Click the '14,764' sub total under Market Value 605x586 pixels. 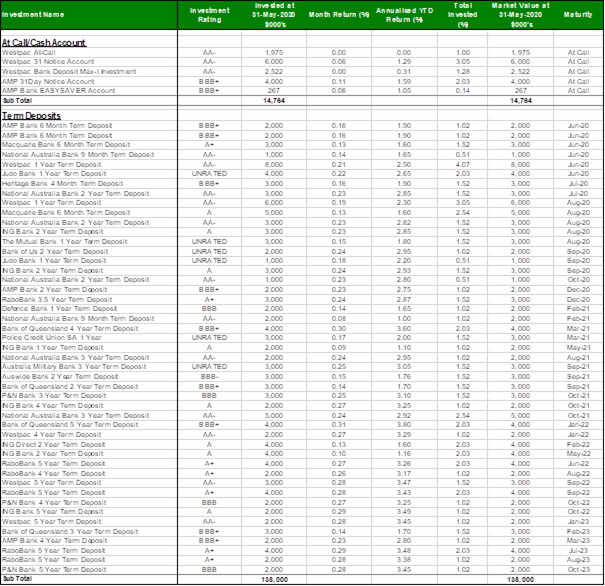(x=521, y=101)
